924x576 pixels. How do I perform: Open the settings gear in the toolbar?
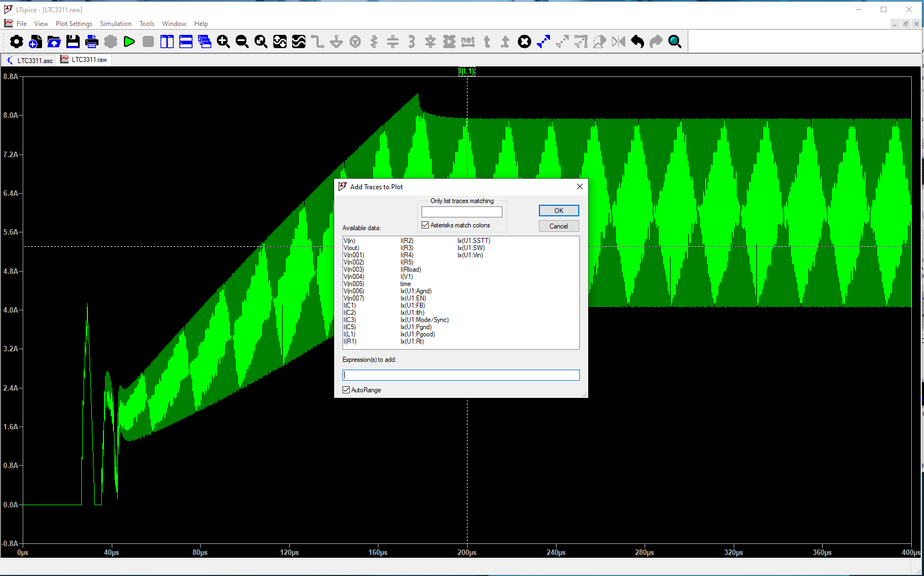click(17, 41)
